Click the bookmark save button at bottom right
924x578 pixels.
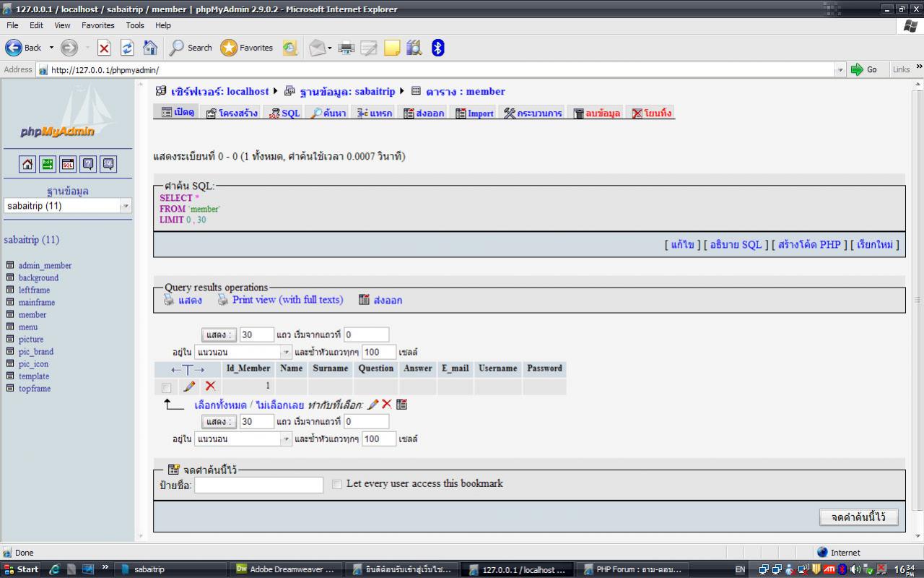pyautogui.click(x=858, y=517)
